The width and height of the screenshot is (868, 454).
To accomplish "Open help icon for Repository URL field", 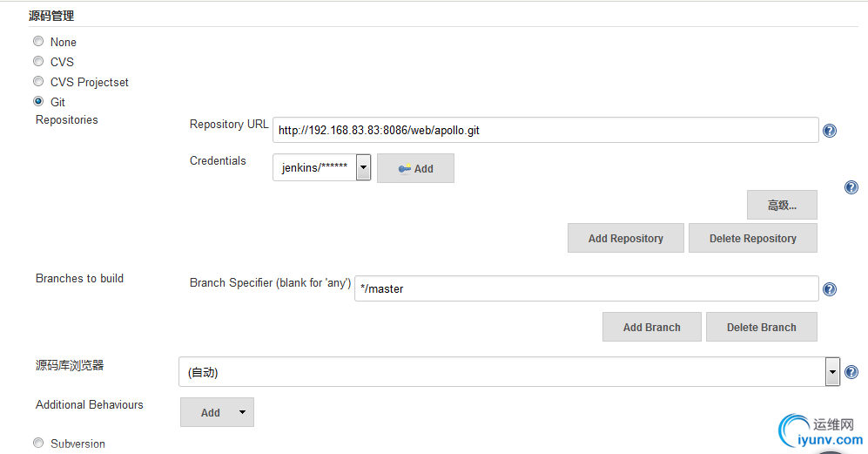I will click(x=829, y=131).
